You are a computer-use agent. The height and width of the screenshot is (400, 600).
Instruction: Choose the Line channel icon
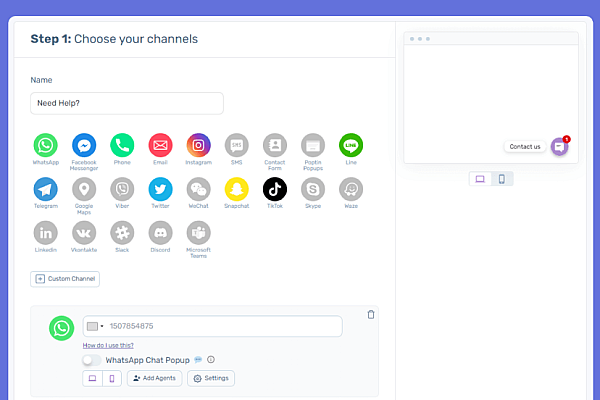(351, 145)
